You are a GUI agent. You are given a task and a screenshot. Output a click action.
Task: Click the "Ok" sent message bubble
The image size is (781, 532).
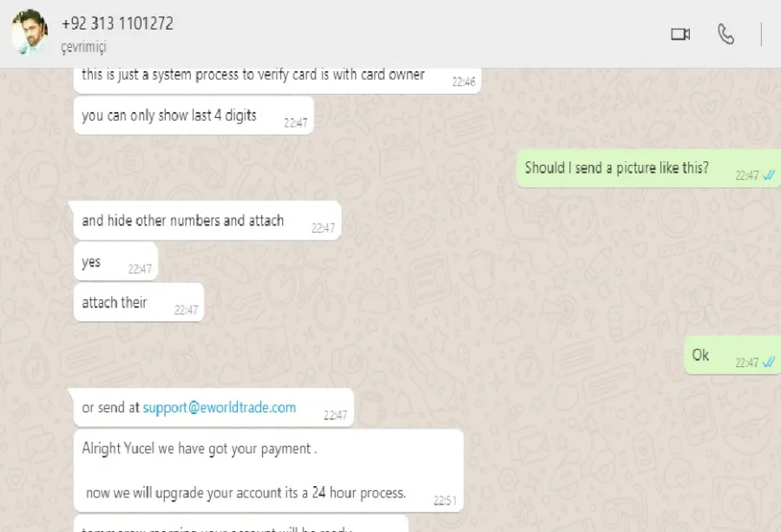tap(732, 355)
